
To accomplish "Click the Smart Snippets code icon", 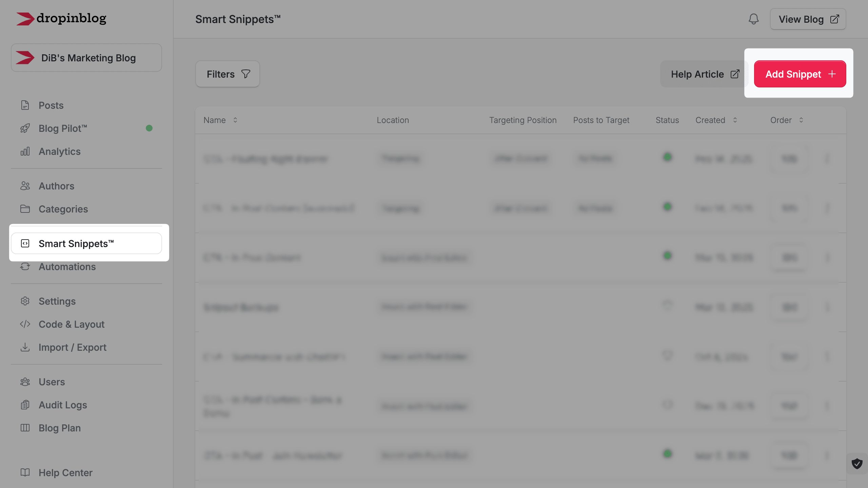I will 25,243.
